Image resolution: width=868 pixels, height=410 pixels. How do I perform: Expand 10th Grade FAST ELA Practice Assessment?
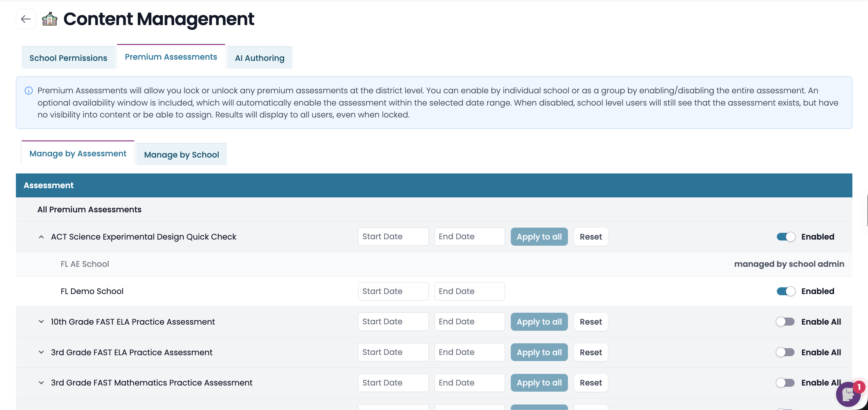click(x=41, y=322)
